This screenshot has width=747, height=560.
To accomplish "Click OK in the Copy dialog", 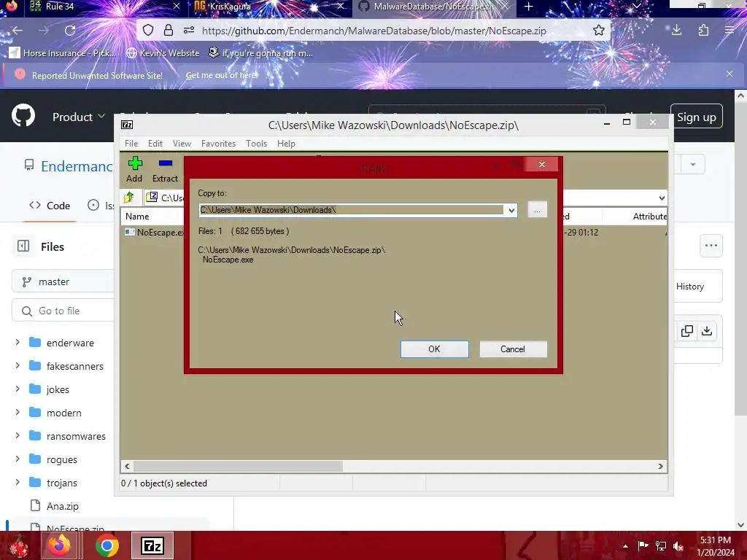I will 434,349.
